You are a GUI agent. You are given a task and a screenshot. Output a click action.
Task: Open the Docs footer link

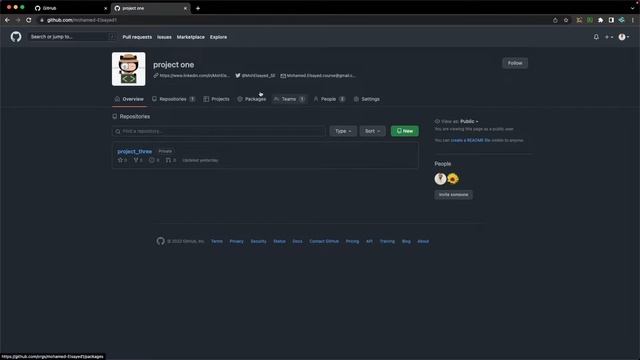(298, 242)
